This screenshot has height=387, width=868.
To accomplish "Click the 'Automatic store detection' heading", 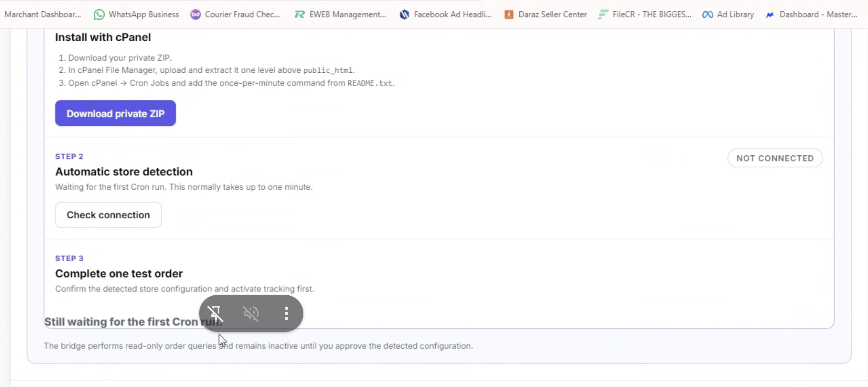I will (124, 172).
